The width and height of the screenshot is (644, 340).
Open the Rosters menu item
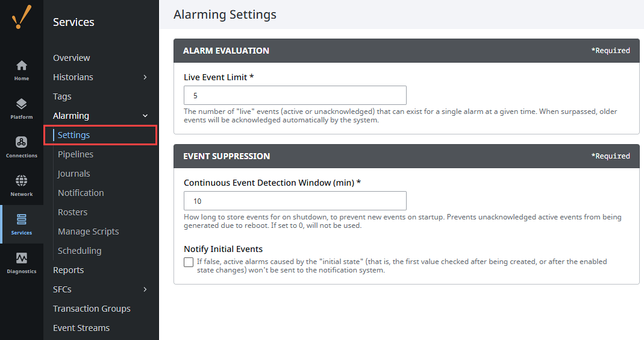coord(72,212)
